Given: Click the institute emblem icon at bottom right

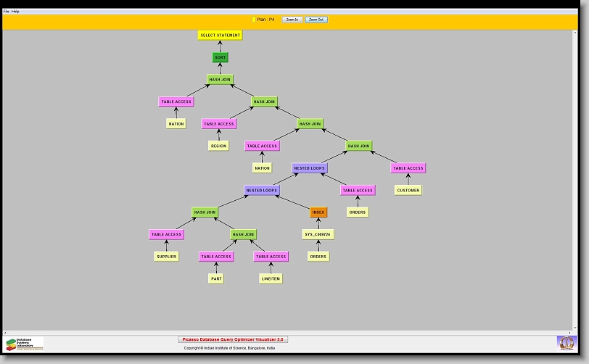Looking at the screenshot, I should tap(566, 342).
